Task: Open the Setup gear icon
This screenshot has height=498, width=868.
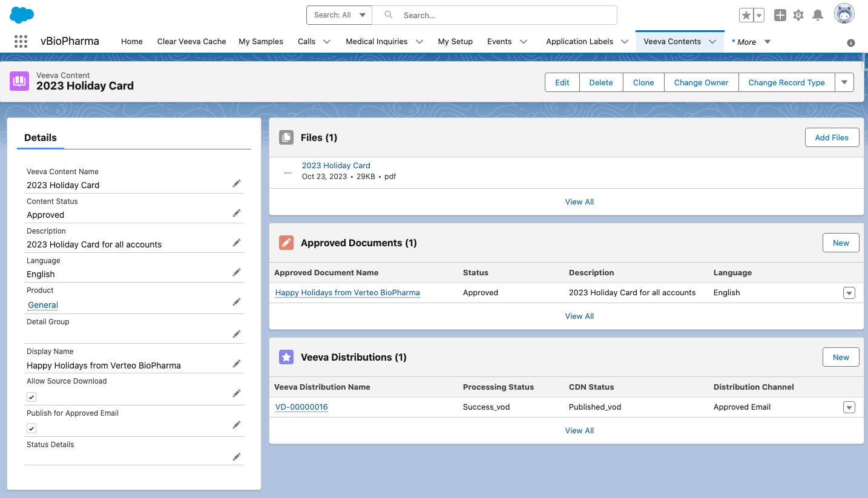Action: tap(798, 15)
